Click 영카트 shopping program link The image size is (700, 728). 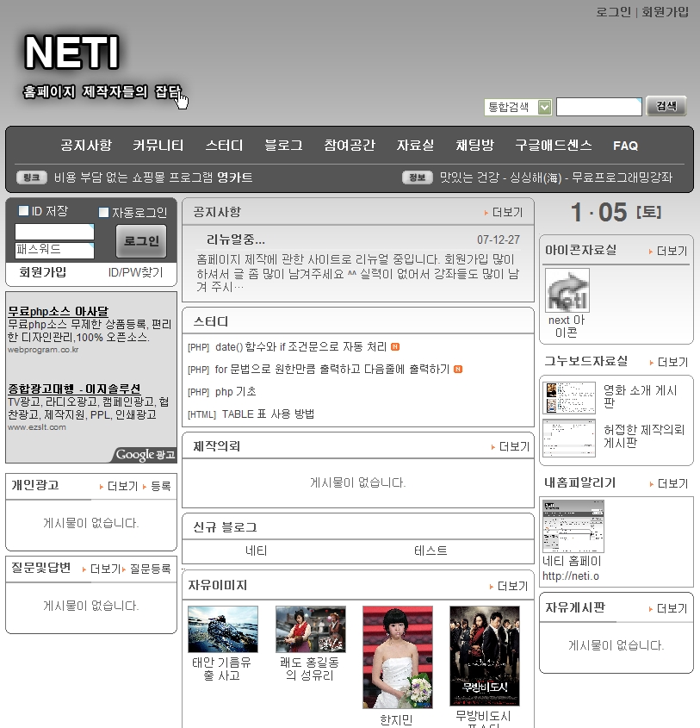[x=235, y=177]
